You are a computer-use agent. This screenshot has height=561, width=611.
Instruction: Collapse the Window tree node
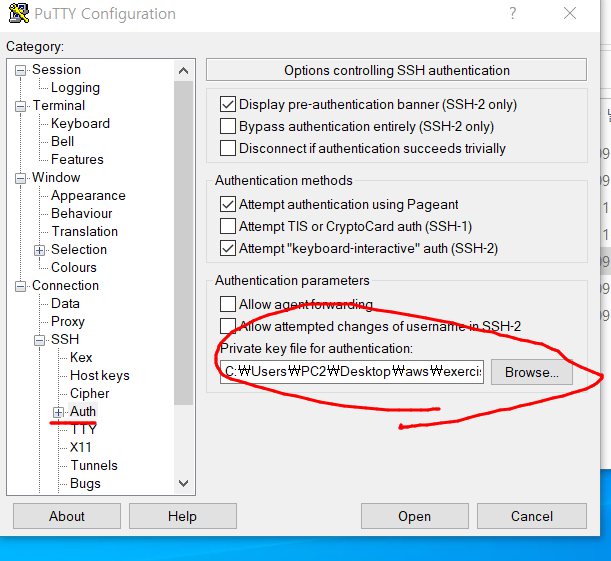20,178
